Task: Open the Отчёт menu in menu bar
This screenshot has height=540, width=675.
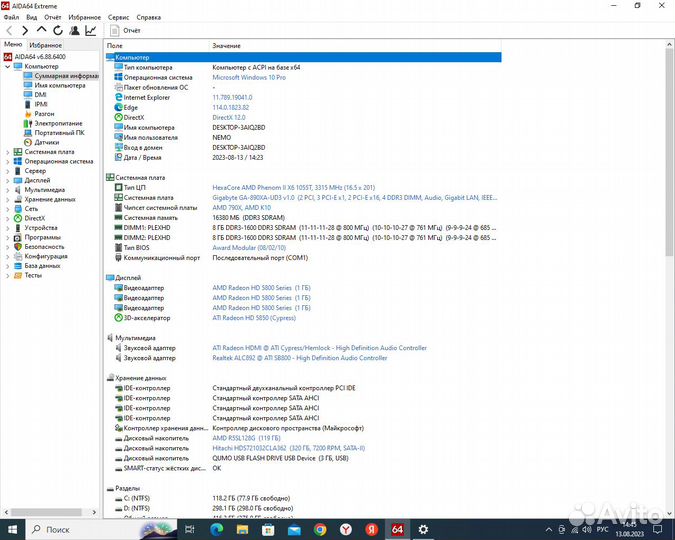Action: (53, 17)
